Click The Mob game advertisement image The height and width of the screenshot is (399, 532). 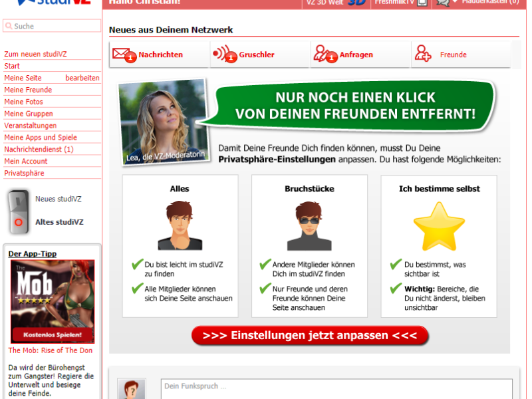click(53, 302)
